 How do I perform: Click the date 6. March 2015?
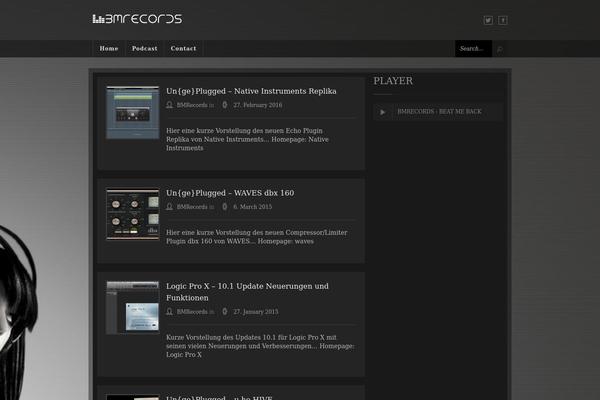point(253,207)
